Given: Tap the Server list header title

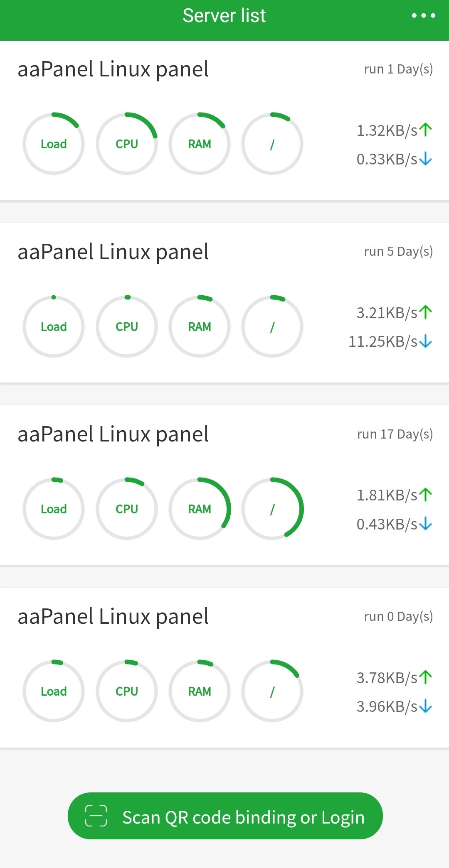Looking at the screenshot, I should [x=224, y=16].
